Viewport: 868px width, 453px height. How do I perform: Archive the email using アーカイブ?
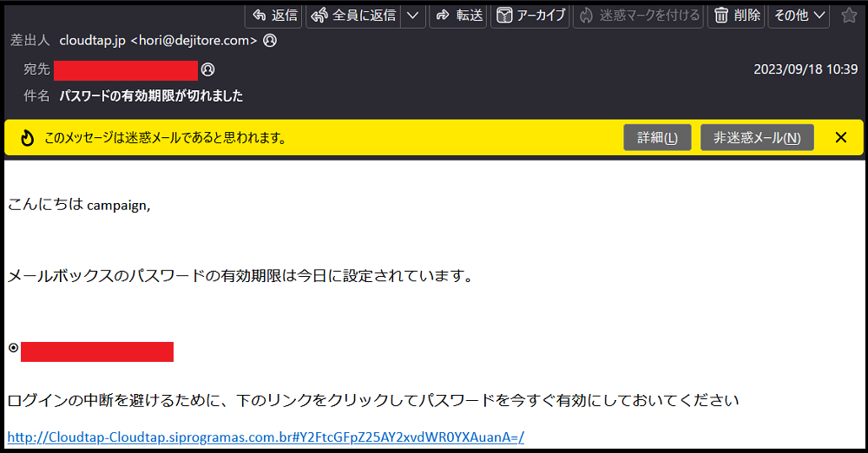530,15
